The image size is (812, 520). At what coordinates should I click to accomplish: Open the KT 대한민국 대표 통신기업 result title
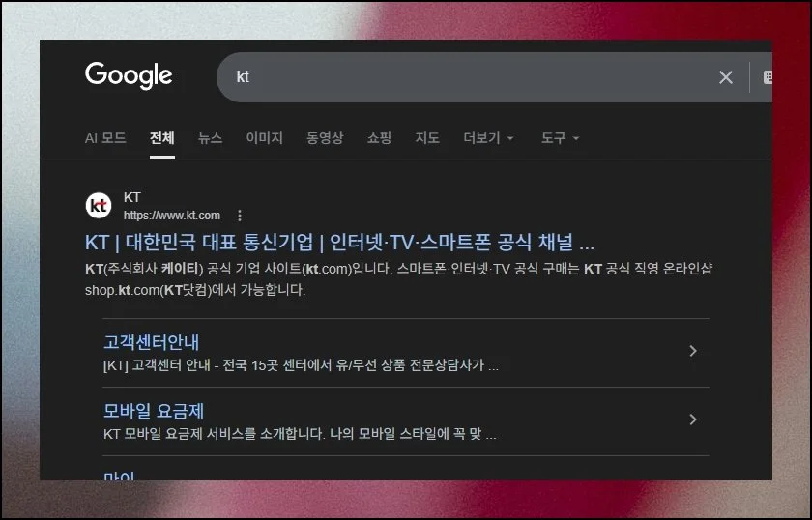339,242
